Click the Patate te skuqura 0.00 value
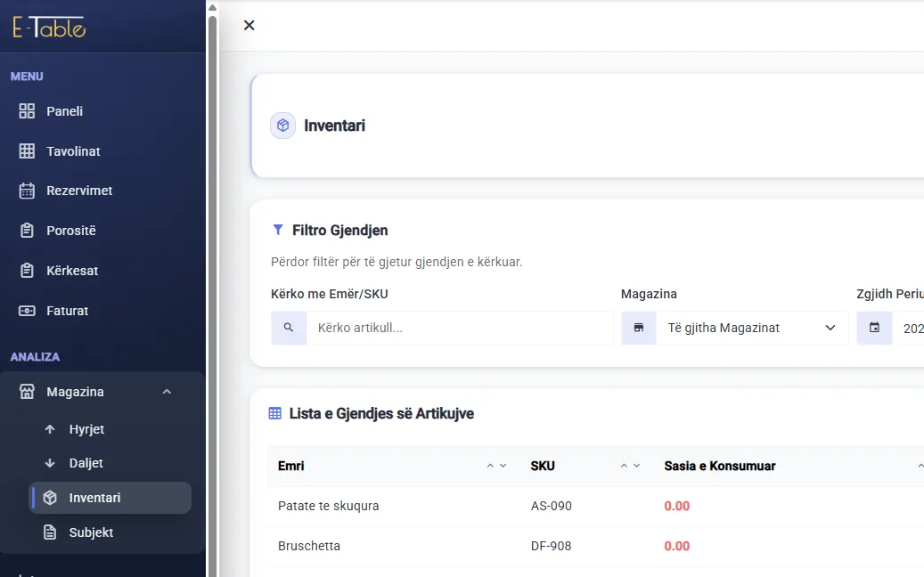Viewport: 924px width, 577px height. click(676, 506)
